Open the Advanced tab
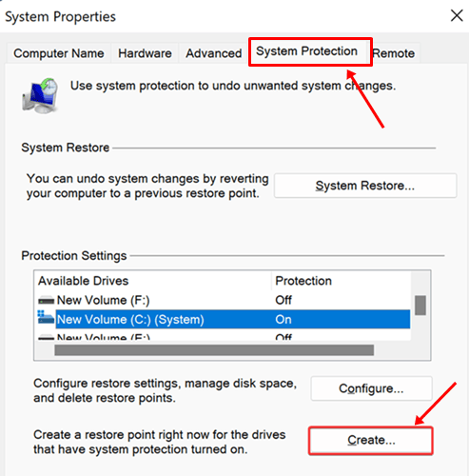The image size is (469, 476). tap(214, 53)
